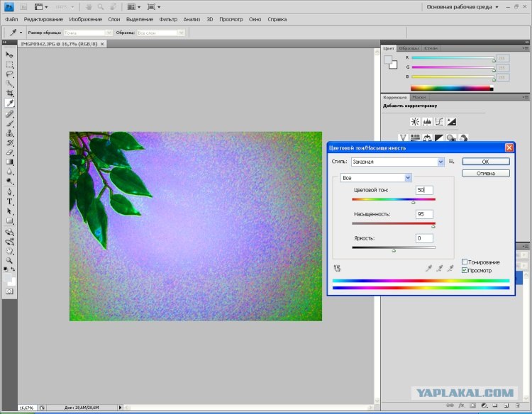Image resolution: width=532 pixels, height=414 pixels.
Task: Select the Pen tool
Action: click(x=9, y=192)
